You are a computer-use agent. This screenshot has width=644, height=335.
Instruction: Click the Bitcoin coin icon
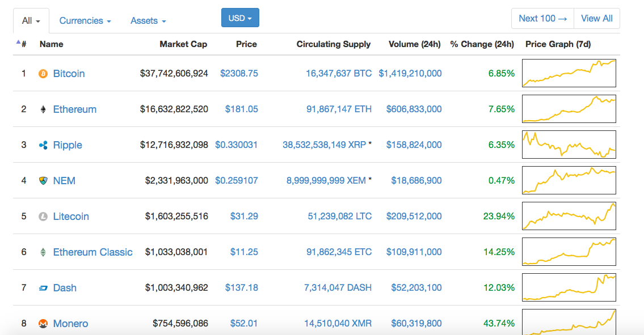click(x=43, y=74)
